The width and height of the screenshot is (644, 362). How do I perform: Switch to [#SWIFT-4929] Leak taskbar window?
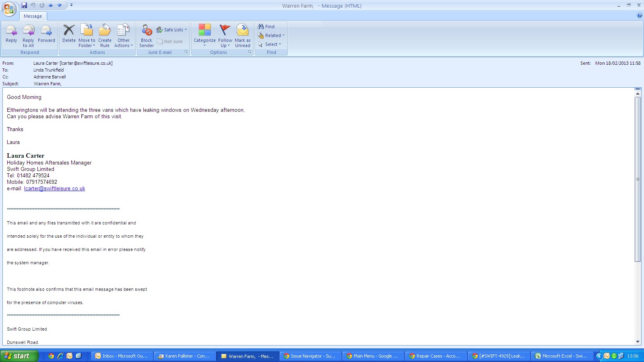tap(499, 356)
